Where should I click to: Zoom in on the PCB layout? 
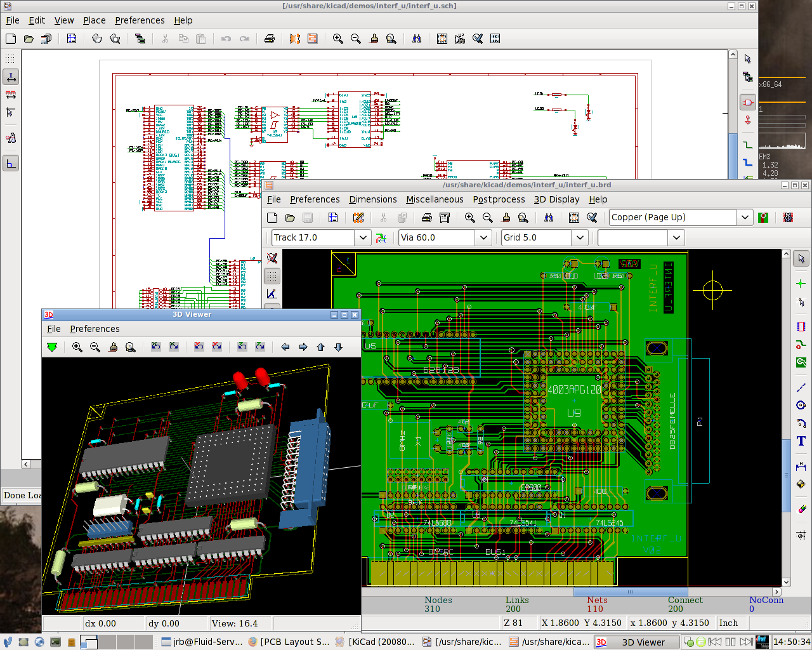[470, 218]
